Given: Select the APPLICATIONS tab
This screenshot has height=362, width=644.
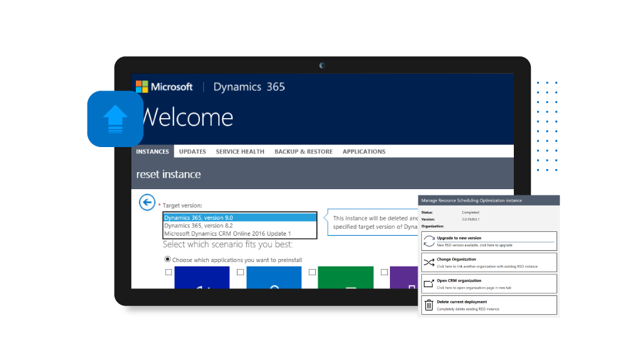Looking at the screenshot, I should coord(364,151).
